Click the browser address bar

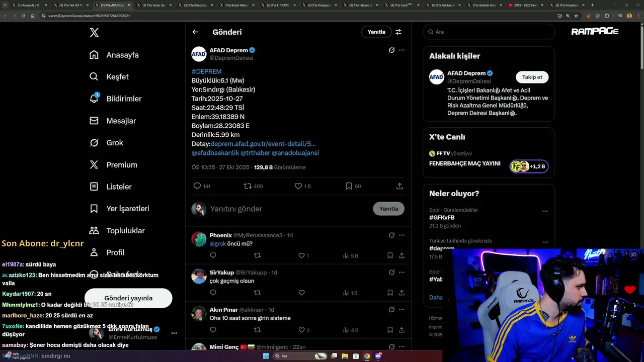[x=297, y=16]
